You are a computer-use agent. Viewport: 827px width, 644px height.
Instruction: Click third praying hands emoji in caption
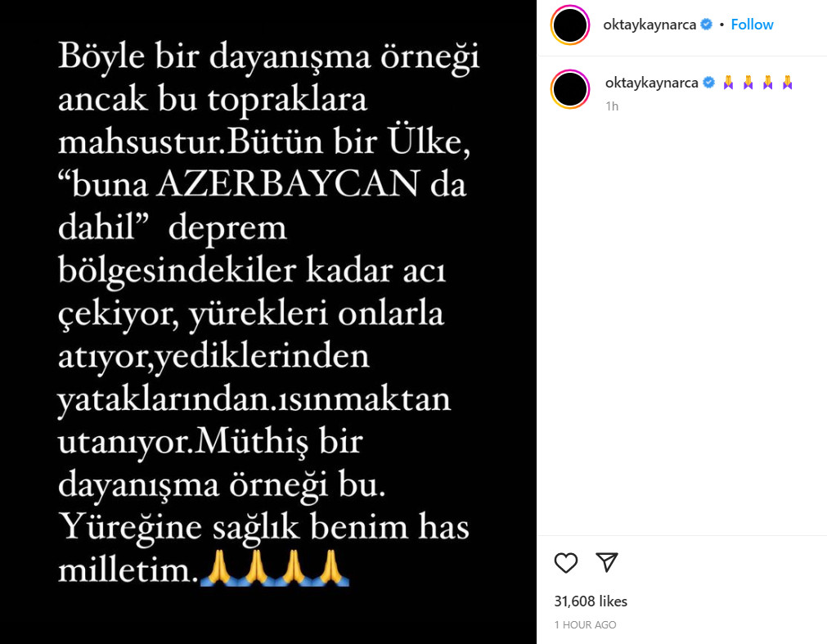point(768,83)
